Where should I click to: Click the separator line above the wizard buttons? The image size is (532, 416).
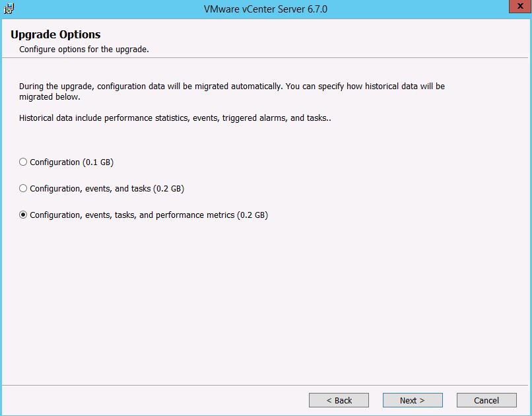coord(264,385)
